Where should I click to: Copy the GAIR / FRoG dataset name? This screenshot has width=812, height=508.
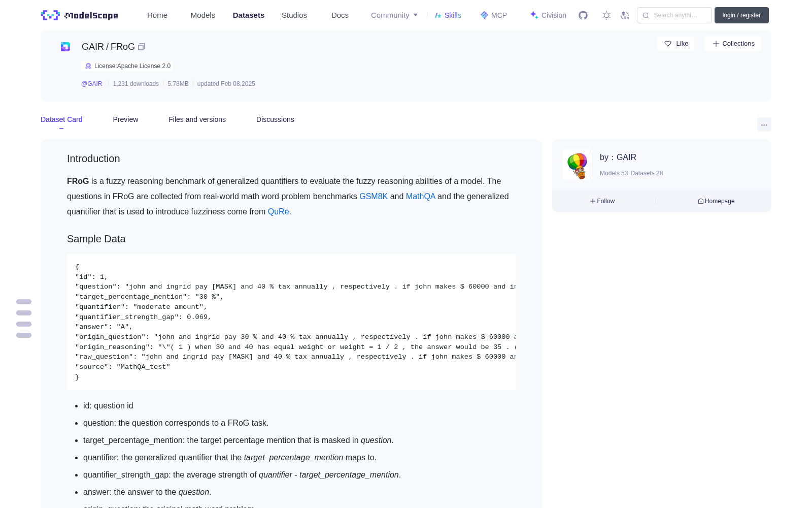[142, 47]
